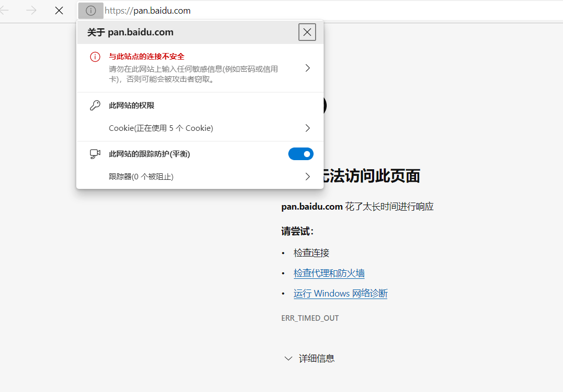The image size is (563, 392).
Task: Open Cookie(正在使用 5 个 Cookie) entry
Action: (x=200, y=128)
